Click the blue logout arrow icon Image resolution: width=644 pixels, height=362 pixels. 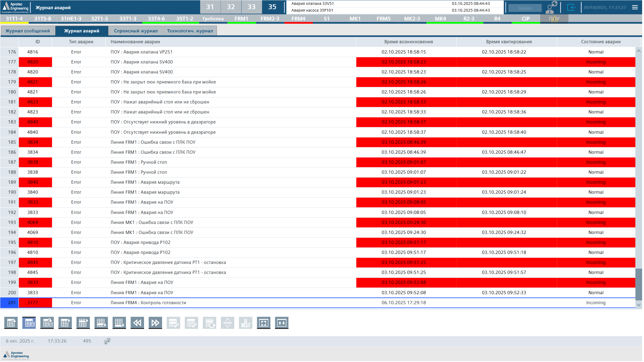[571, 7]
